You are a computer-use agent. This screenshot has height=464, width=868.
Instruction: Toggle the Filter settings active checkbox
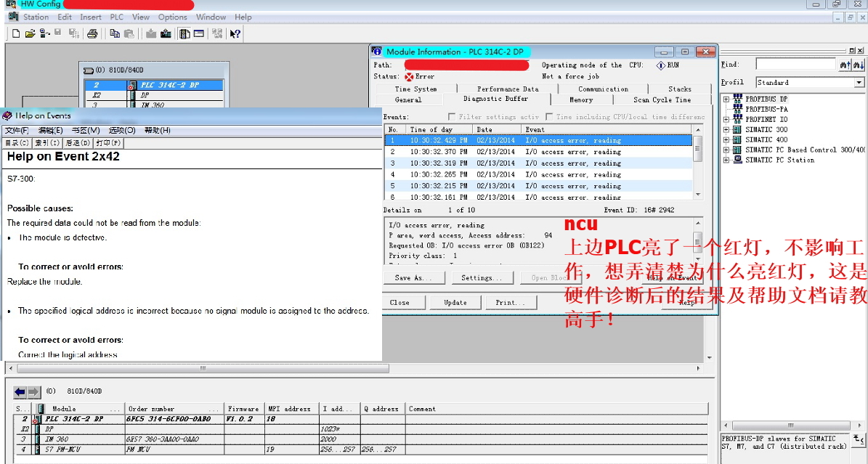(452, 117)
